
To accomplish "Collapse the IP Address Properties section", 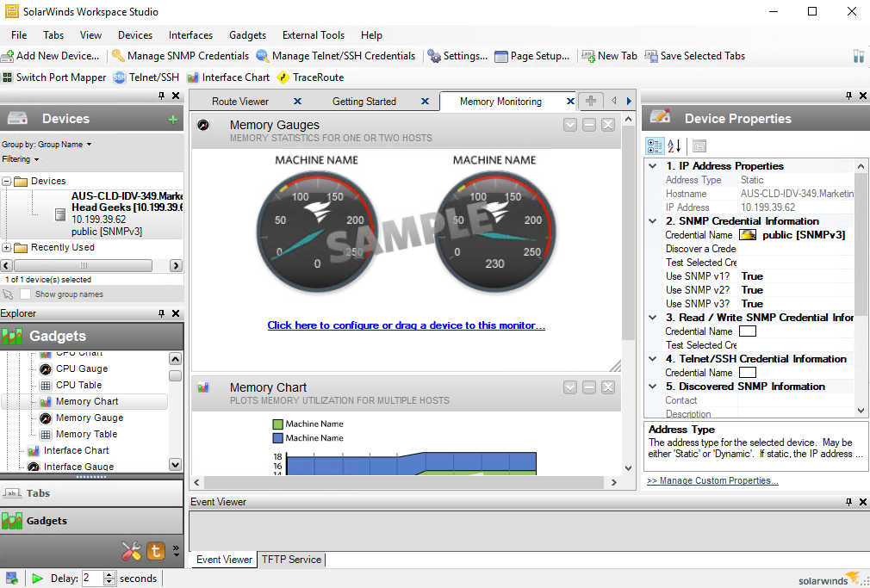I will [653, 166].
